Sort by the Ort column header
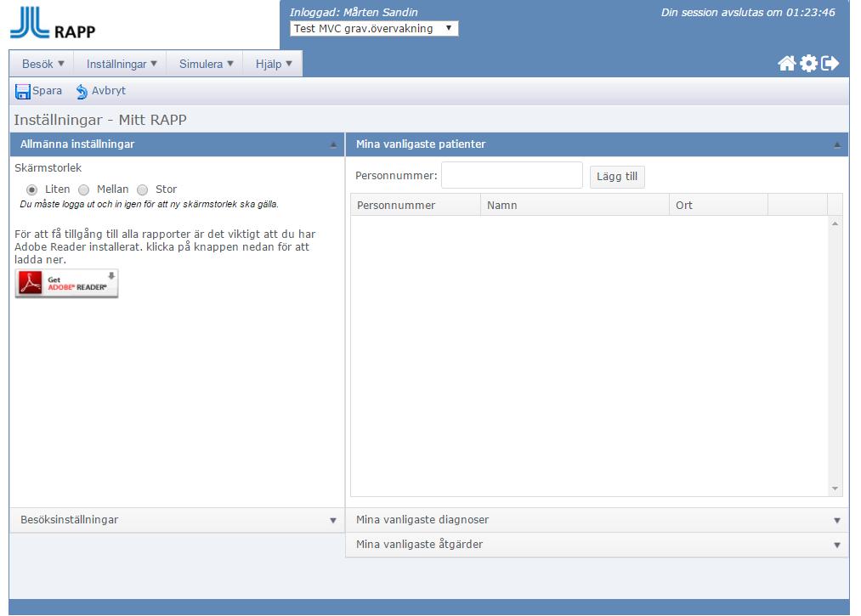Image resolution: width=861 pixels, height=616 pixels. pos(719,206)
